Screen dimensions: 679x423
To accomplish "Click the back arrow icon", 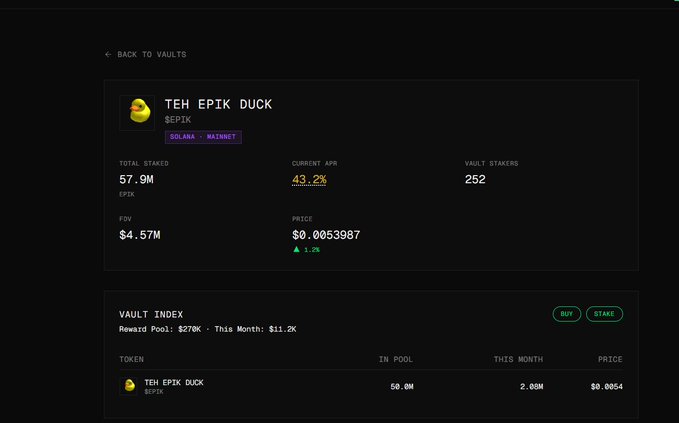I will (x=108, y=55).
